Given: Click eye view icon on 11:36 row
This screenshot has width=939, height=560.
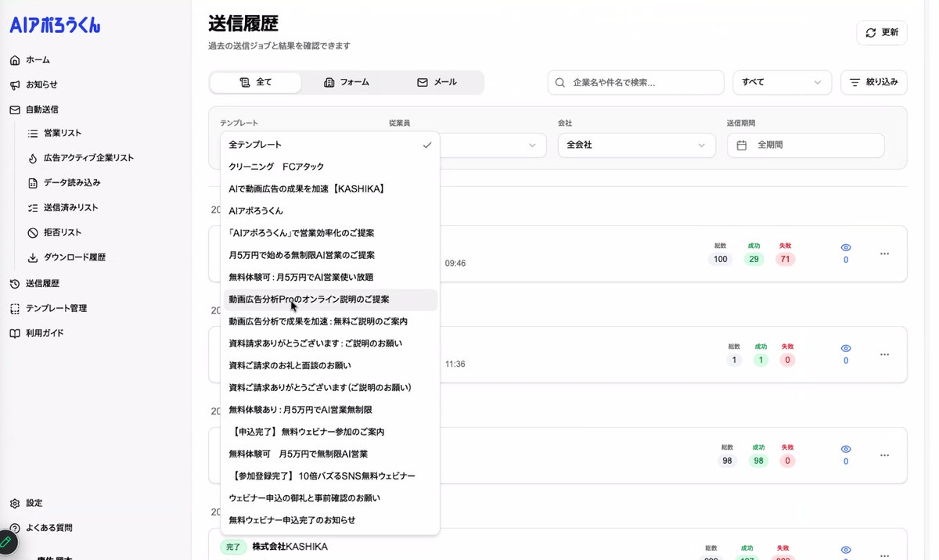Looking at the screenshot, I should (x=846, y=349).
